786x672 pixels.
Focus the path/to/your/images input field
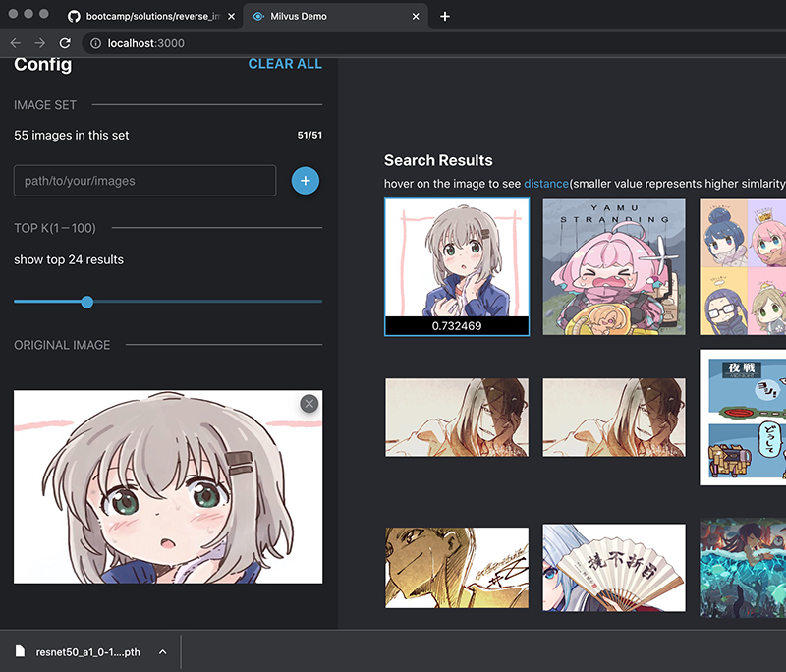tap(144, 181)
